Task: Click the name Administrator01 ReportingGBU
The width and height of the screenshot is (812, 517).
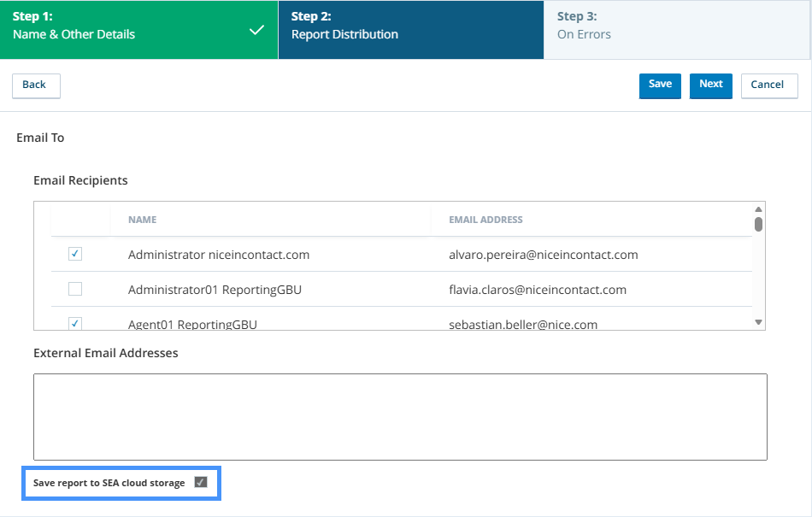Action: pos(215,290)
